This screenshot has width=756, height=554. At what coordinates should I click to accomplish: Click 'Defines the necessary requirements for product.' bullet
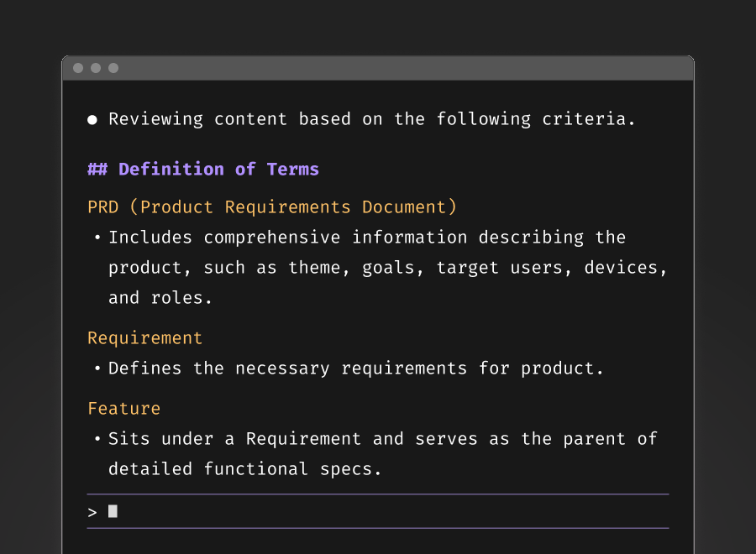(x=356, y=368)
